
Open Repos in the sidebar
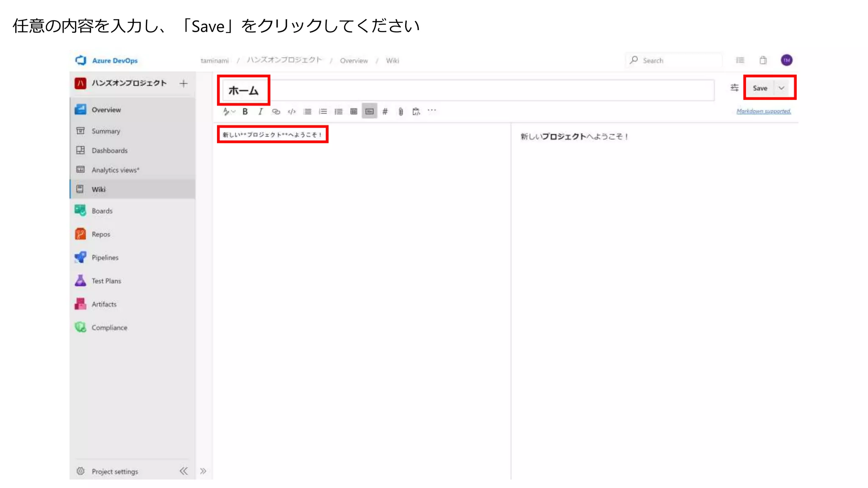[133, 234]
